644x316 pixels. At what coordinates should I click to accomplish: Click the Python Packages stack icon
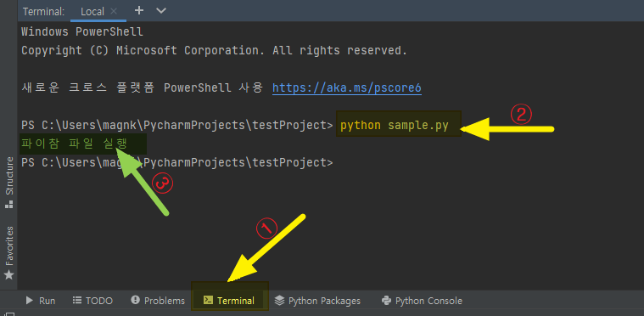[x=279, y=301]
